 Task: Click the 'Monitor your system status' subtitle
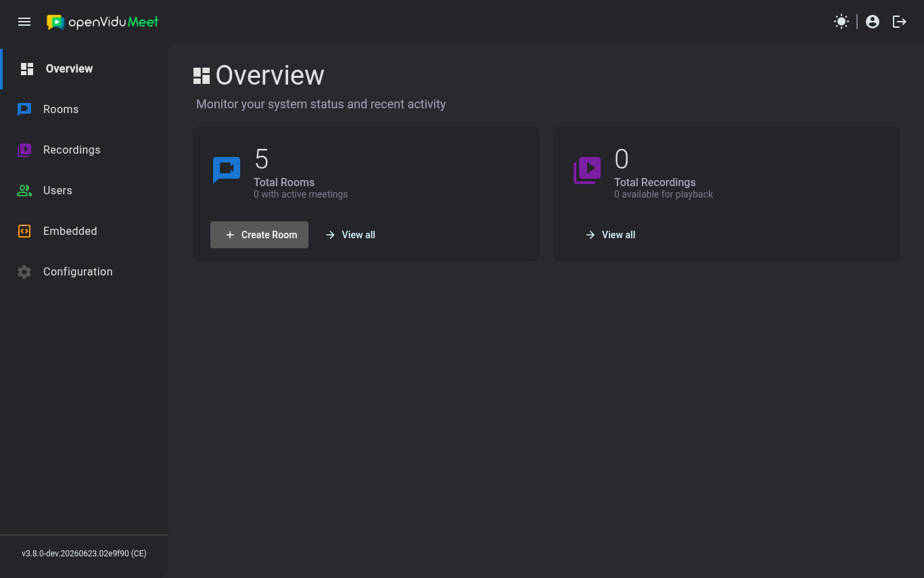tap(321, 104)
